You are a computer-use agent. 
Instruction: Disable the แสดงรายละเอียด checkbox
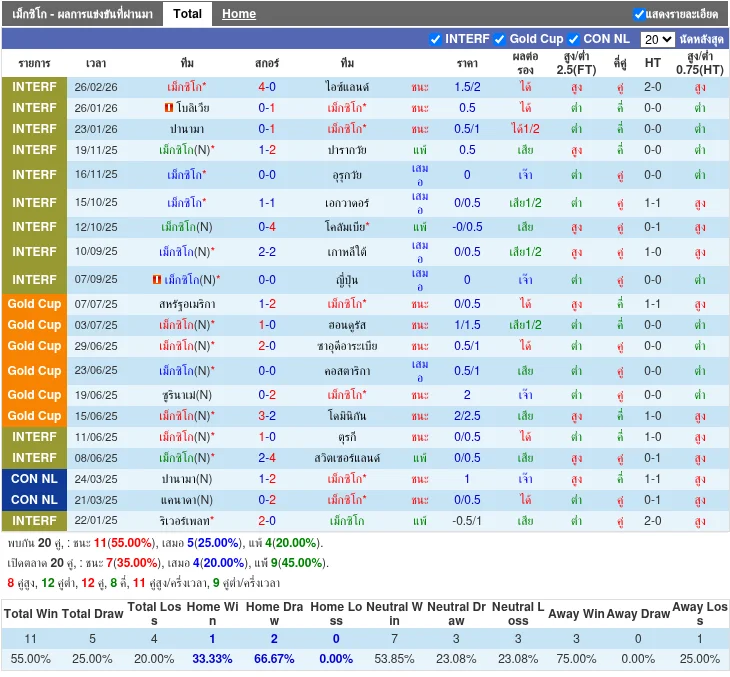pyautogui.click(x=639, y=14)
